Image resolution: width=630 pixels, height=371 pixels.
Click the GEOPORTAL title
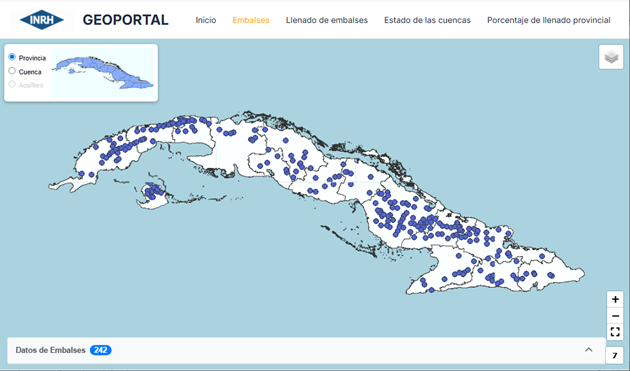(125, 20)
